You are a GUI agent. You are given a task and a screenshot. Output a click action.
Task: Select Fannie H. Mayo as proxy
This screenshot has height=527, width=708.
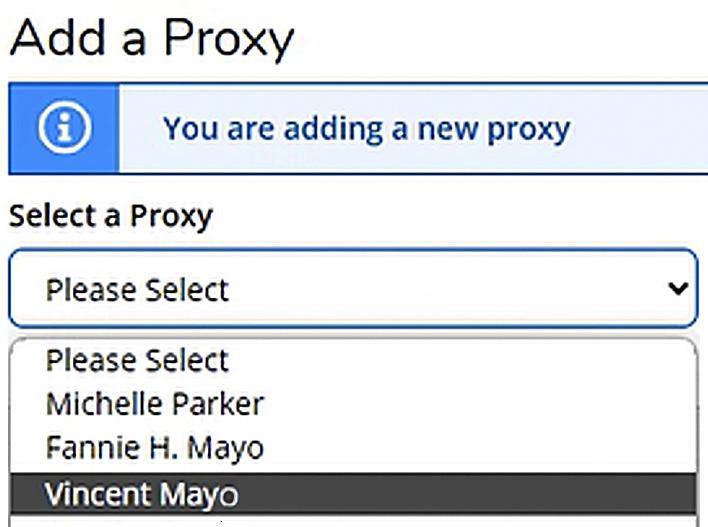(x=155, y=448)
